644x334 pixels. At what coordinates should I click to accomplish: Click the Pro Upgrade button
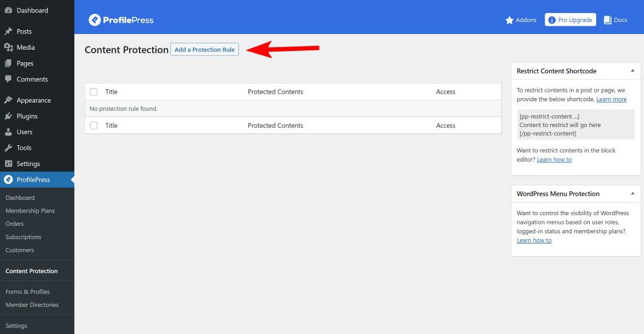[570, 19]
